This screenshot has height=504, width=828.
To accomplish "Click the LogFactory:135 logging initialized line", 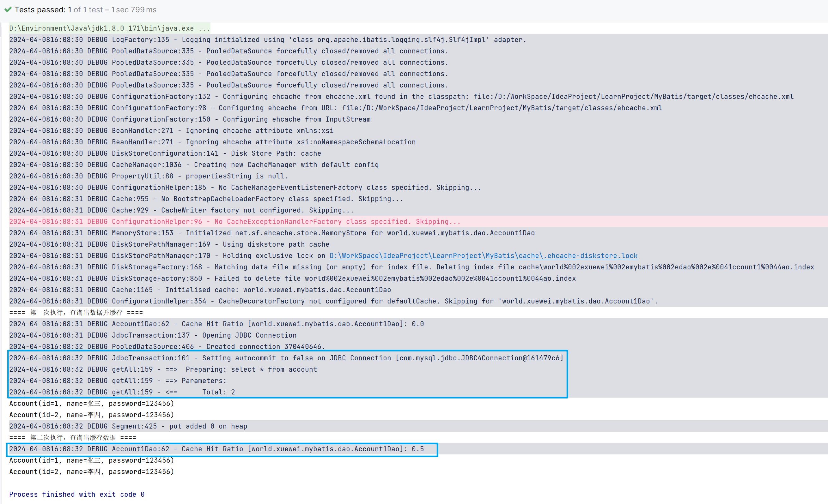I will point(267,39).
